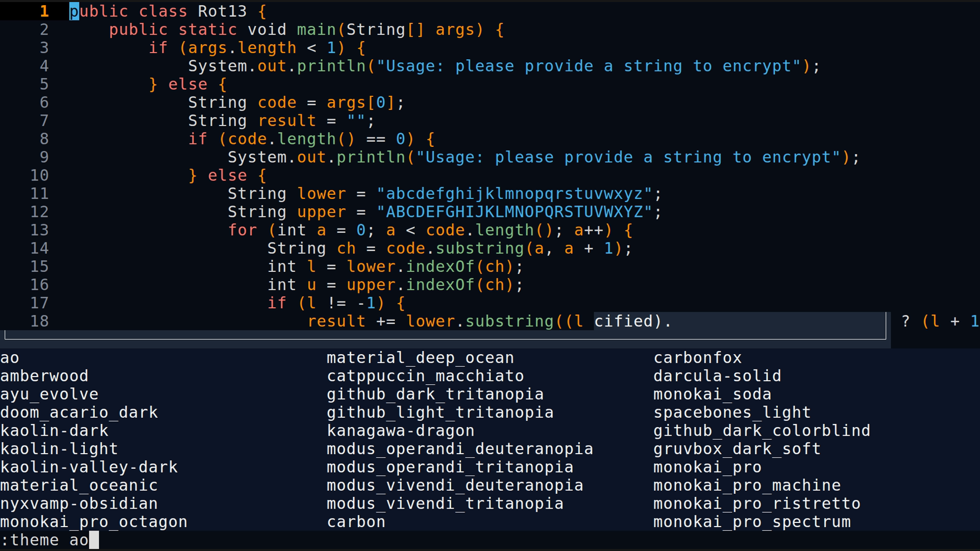Select the material_oceanic theme
This screenshot has height=551, width=980.
pos(79,485)
